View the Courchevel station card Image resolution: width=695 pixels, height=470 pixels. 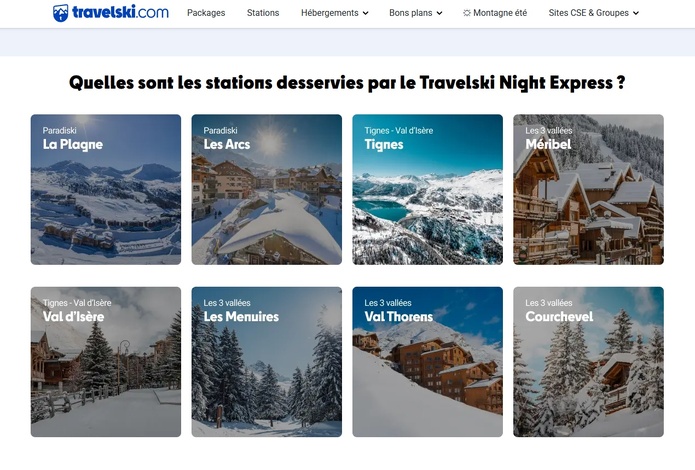coord(589,362)
